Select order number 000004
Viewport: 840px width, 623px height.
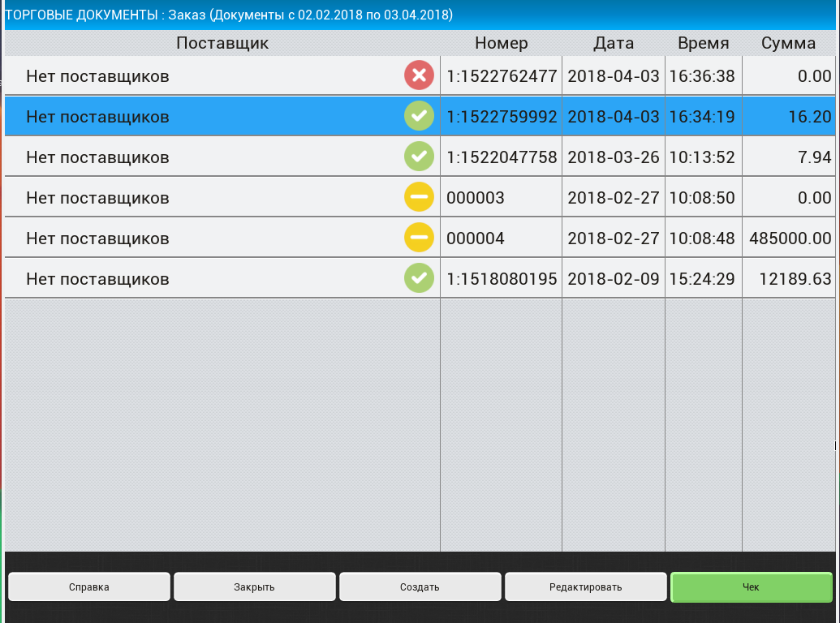click(476, 238)
